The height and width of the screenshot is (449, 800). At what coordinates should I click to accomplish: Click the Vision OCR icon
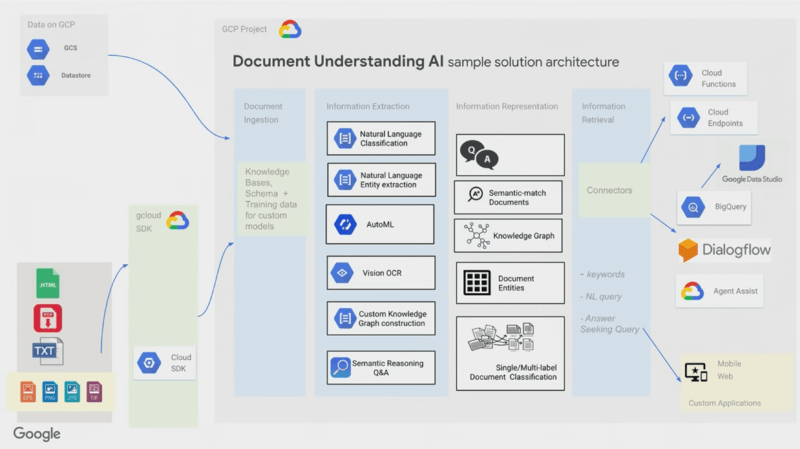(342, 273)
